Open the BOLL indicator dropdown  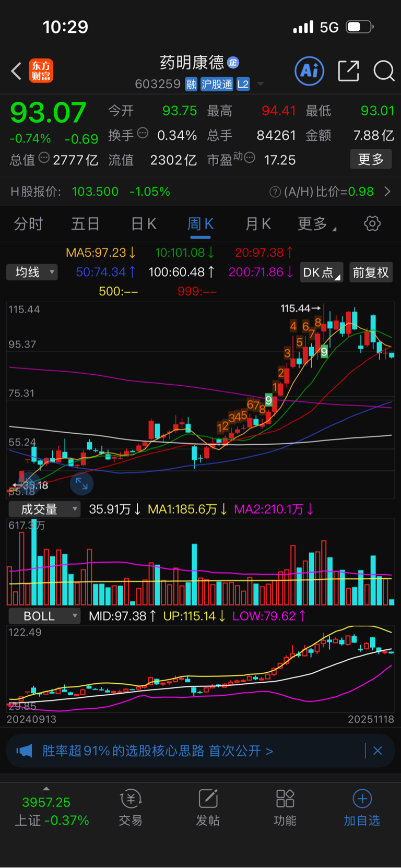pos(44,616)
